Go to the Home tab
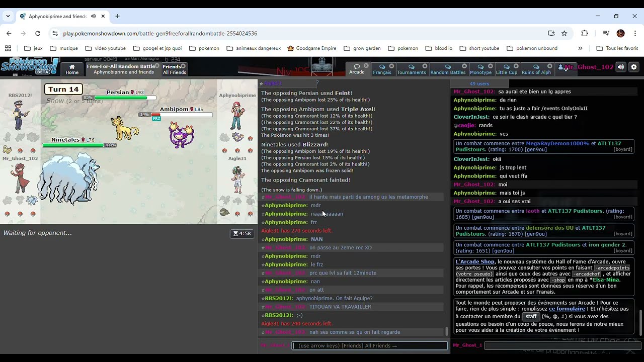This screenshot has width=644, height=362. [72, 69]
